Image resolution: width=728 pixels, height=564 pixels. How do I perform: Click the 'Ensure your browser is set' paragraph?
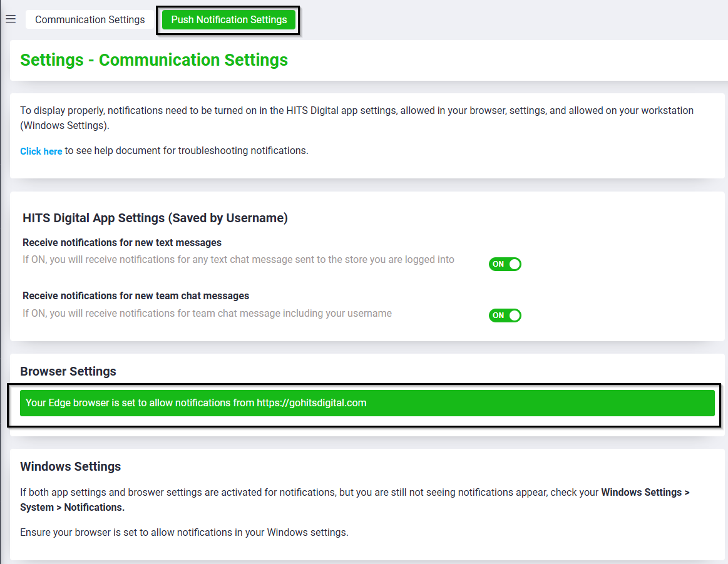pos(184,532)
